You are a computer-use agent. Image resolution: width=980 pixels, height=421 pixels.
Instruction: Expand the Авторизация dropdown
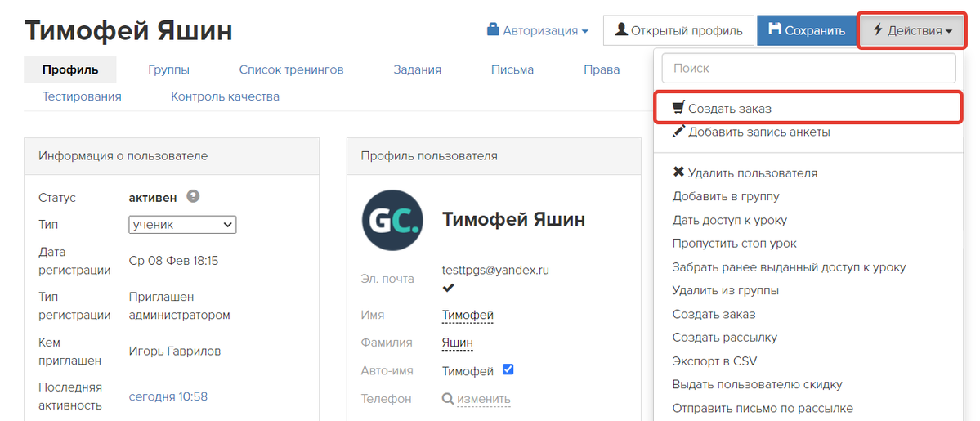point(538,30)
